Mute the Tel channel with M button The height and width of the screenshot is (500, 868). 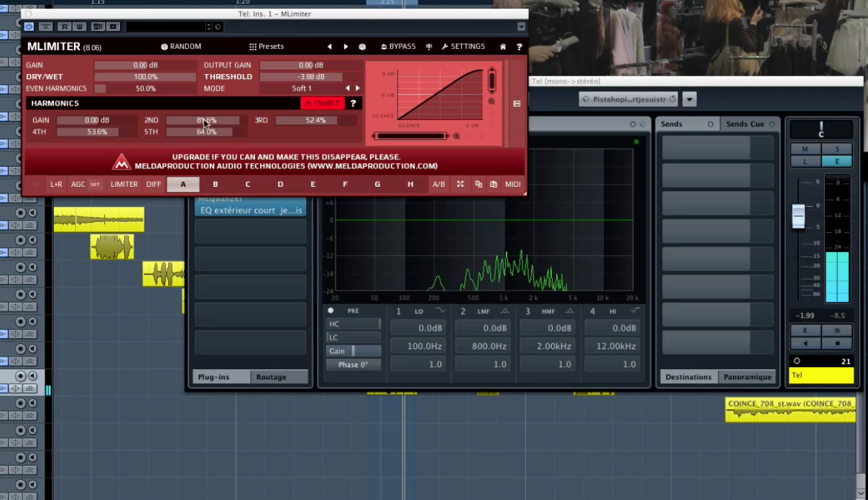tap(805, 149)
